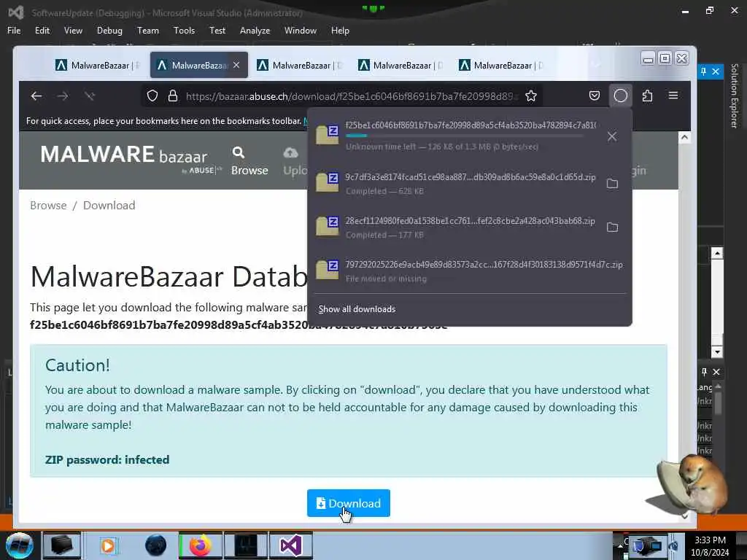This screenshot has height=560, width=747.
Task: Open containing folder for 9c7df3a3e8174 zip
Action: coord(612,183)
